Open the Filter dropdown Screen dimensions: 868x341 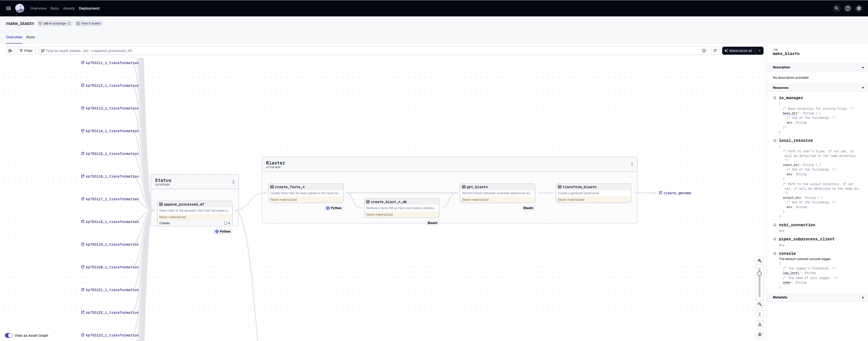[x=26, y=51]
